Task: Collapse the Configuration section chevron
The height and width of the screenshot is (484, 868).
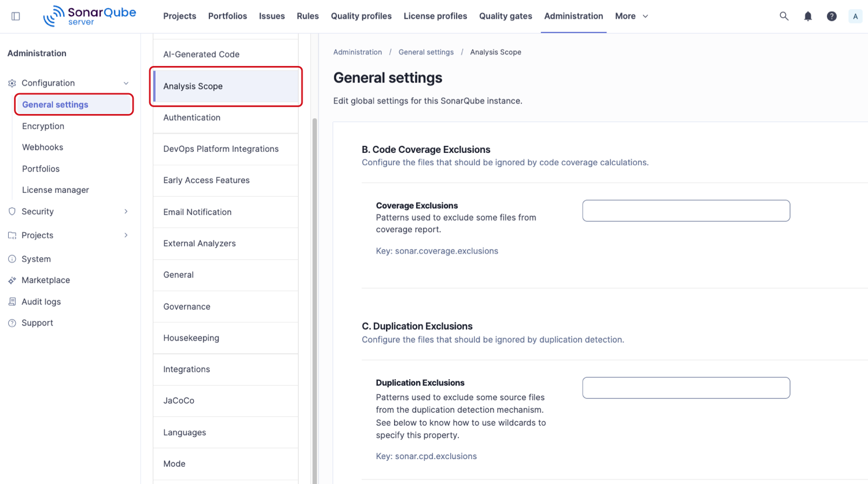Action: click(126, 83)
